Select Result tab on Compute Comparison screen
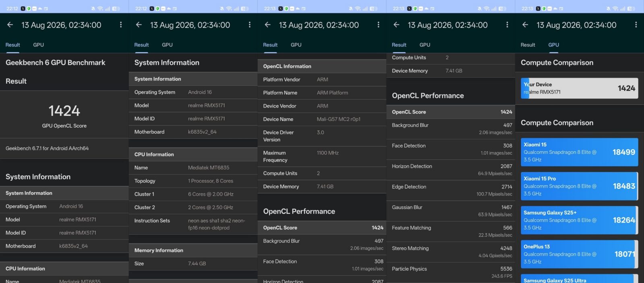The image size is (644, 283). coord(528,45)
